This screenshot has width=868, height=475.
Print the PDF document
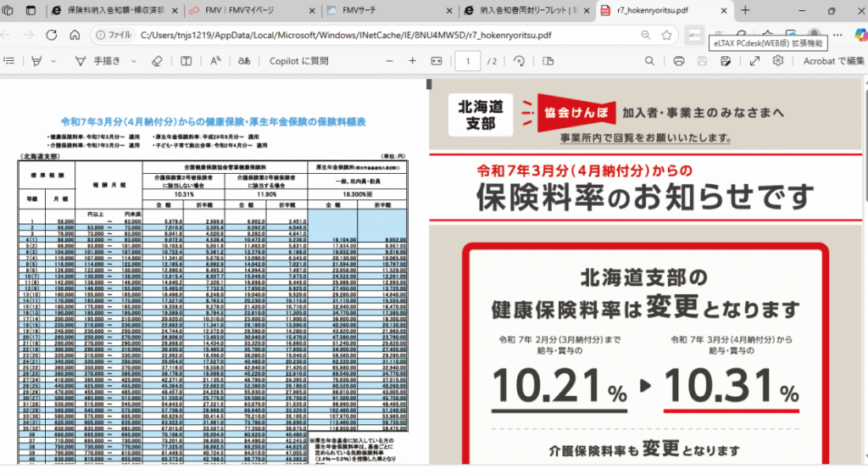[x=679, y=61]
